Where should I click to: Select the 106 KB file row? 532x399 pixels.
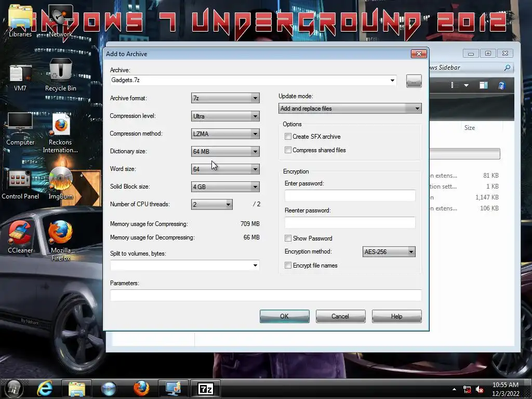tap(464, 208)
